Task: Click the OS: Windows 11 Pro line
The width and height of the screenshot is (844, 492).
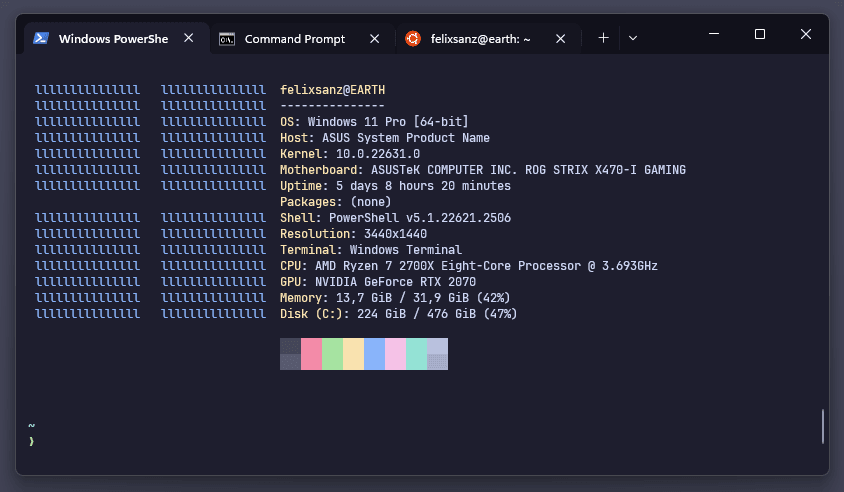Action: point(374,122)
